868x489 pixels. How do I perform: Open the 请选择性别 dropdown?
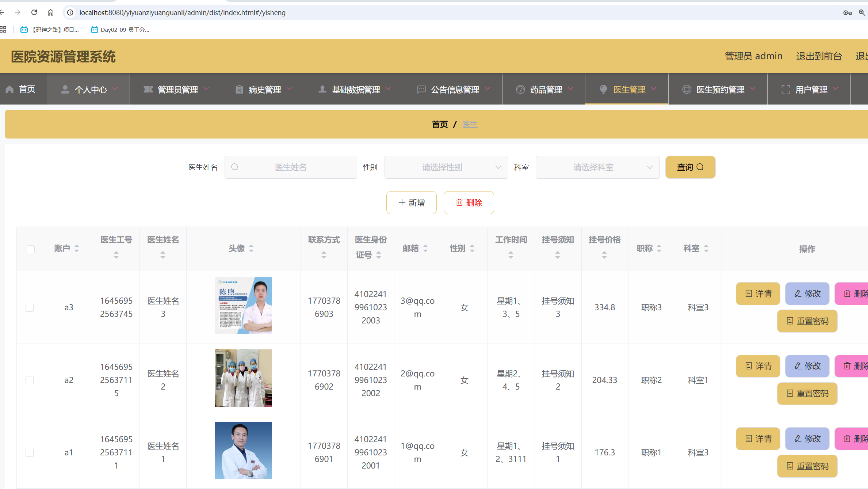point(446,167)
